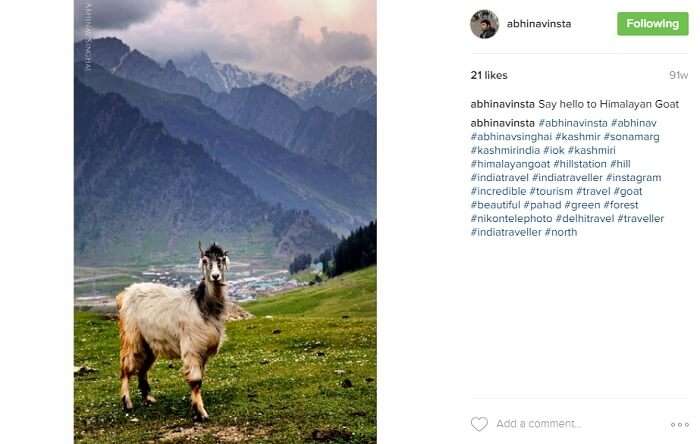Open the 91w post timestamp

(x=678, y=75)
